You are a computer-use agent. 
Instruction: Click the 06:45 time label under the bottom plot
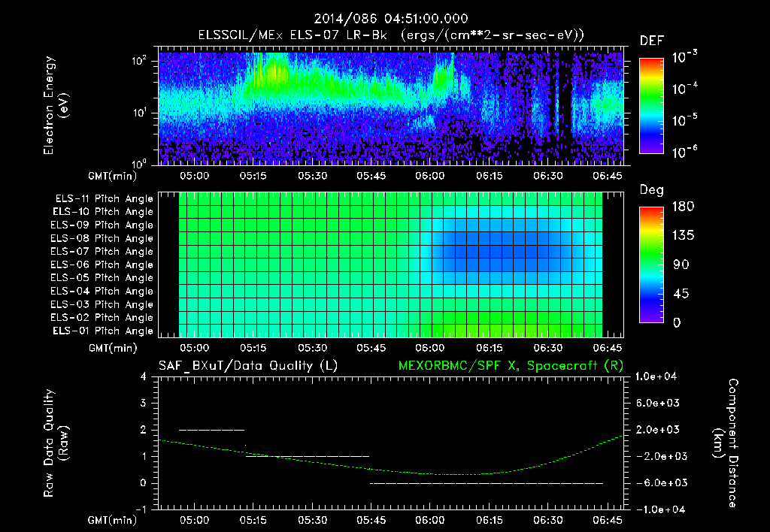(x=608, y=520)
